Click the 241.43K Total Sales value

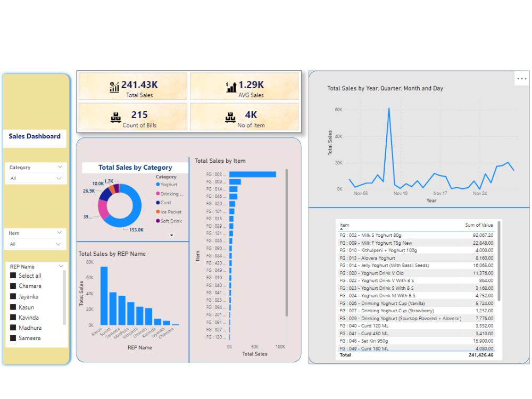[x=139, y=84]
